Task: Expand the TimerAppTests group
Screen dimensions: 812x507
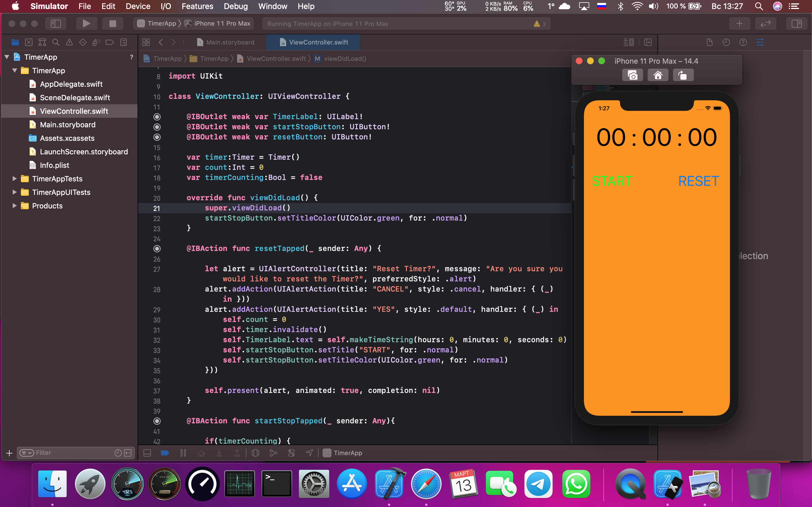Action: click(x=14, y=179)
